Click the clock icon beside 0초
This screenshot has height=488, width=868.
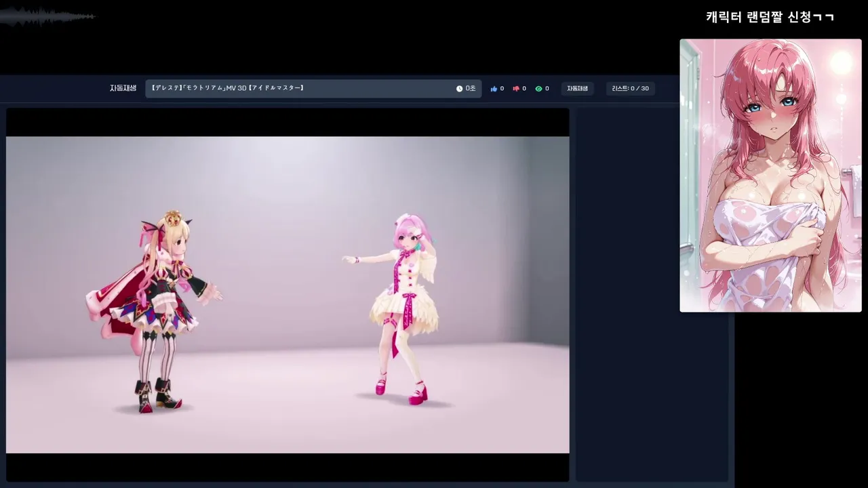(x=459, y=89)
